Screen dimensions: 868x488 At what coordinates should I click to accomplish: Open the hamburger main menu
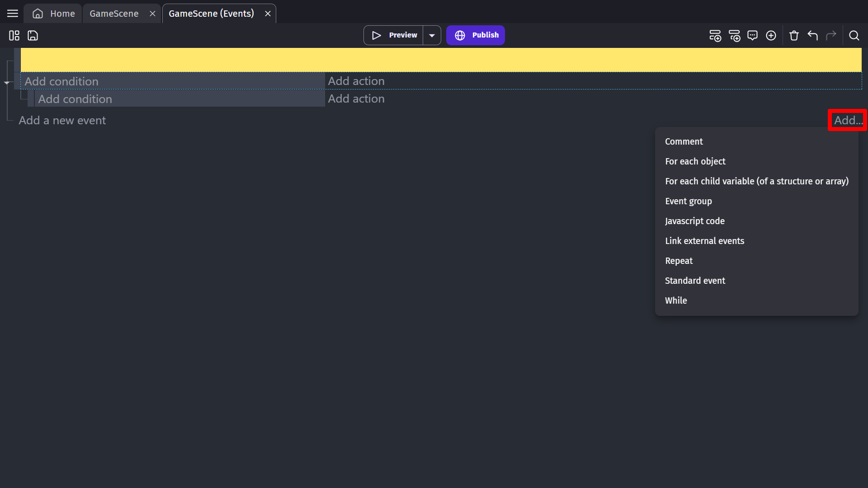click(13, 14)
